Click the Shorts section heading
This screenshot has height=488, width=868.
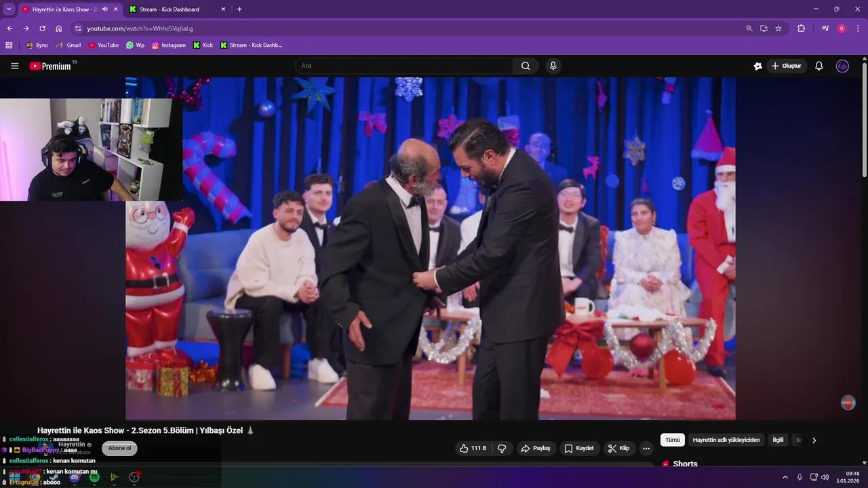click(x=685, y=464)
